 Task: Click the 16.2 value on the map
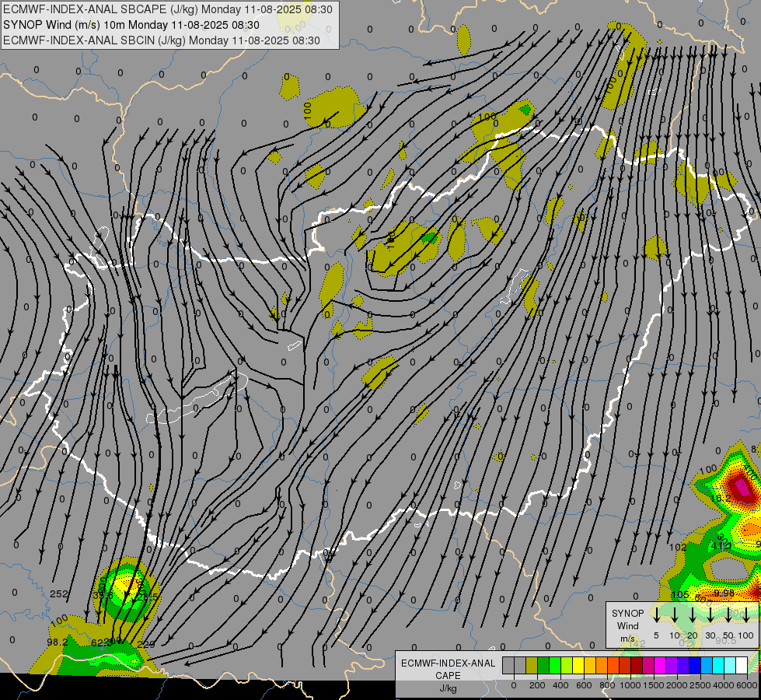[x=721, y=499]
